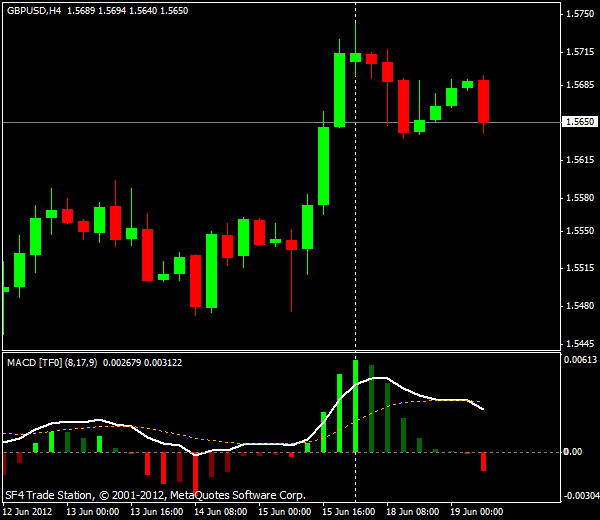Click the 0.00 MACD zero level label
This screenshot has height=520, width=600.
573,452
